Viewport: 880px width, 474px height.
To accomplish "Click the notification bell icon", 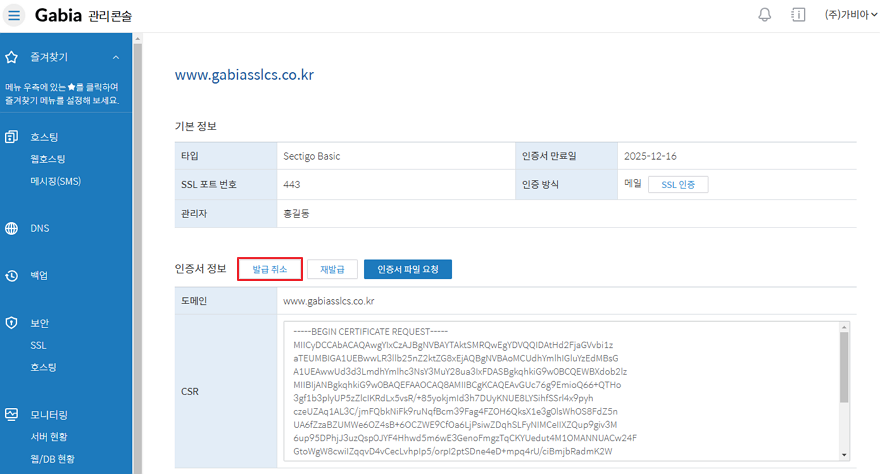I will coord(764,15).
